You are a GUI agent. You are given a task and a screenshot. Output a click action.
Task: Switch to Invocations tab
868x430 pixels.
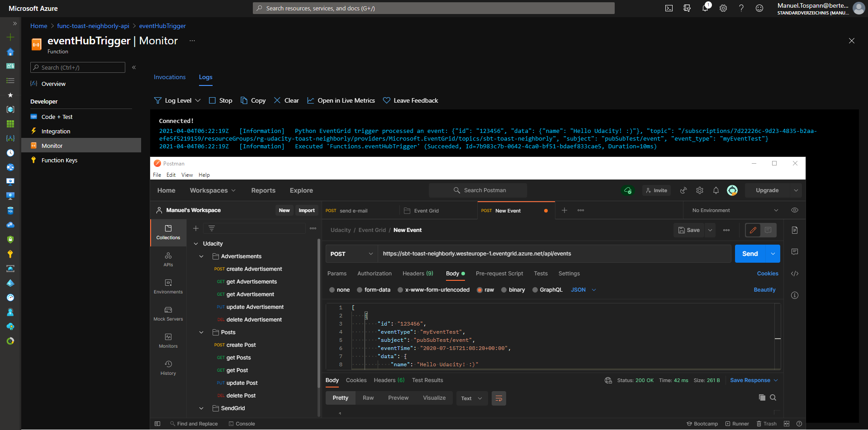(170, 77)
